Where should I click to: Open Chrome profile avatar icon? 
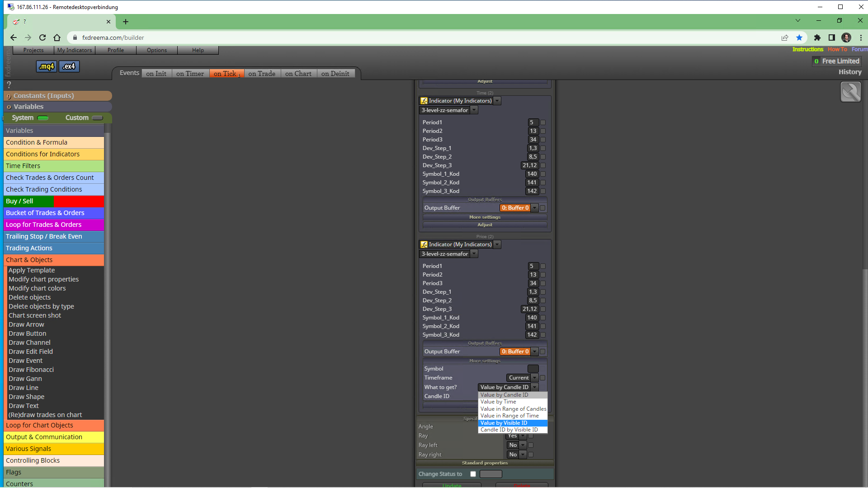[846, 38]
